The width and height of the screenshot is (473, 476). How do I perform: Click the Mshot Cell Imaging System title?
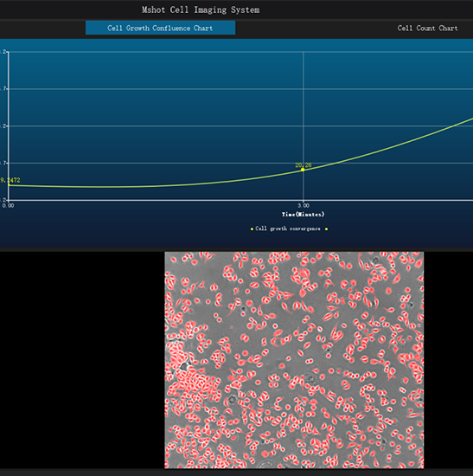(201, 10)
